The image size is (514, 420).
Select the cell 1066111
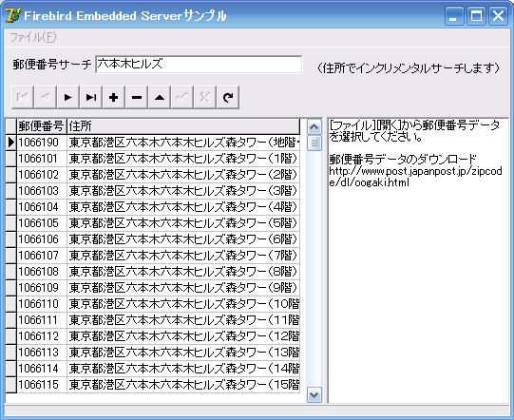(x=42, y=320)
